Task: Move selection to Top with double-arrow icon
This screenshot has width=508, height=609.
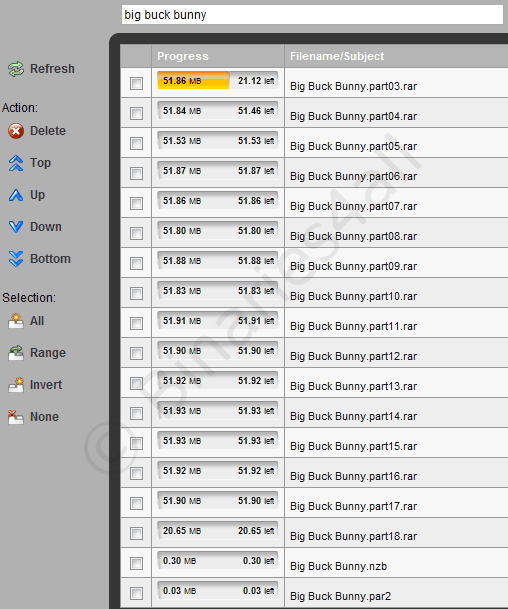Action: point(16,163)
